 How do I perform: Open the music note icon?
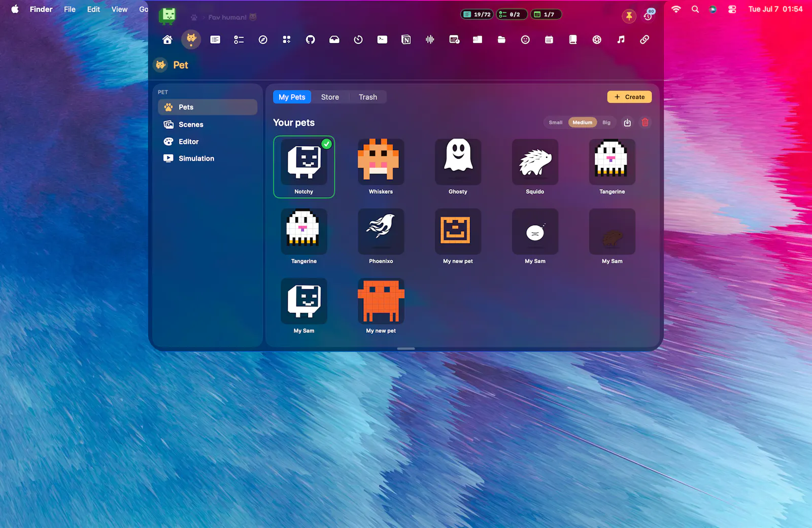click(x=621, y=40)
